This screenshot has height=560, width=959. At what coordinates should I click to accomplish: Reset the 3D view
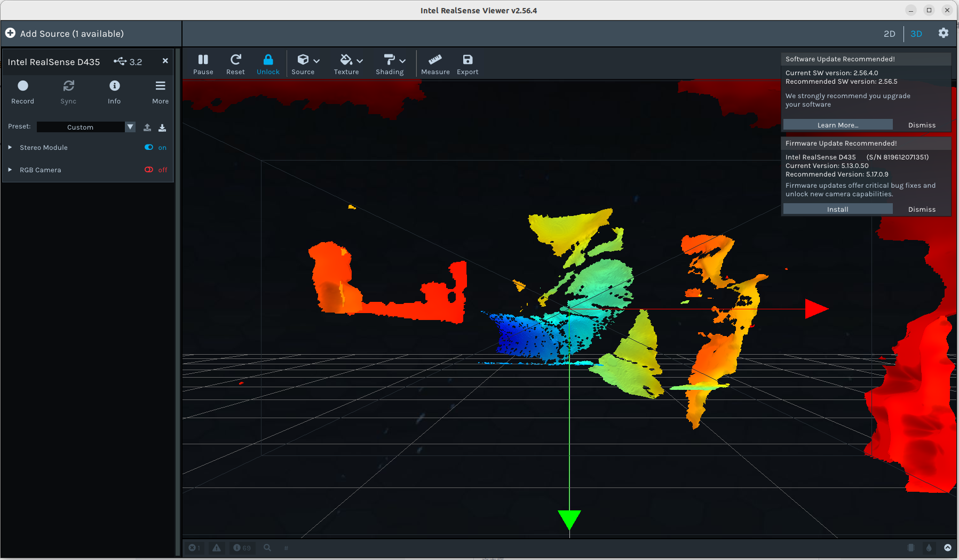click(235, 65)
